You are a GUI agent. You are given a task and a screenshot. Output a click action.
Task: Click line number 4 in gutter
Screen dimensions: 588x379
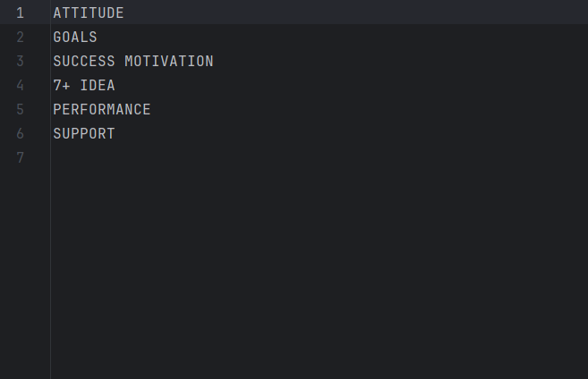[21, 86]
